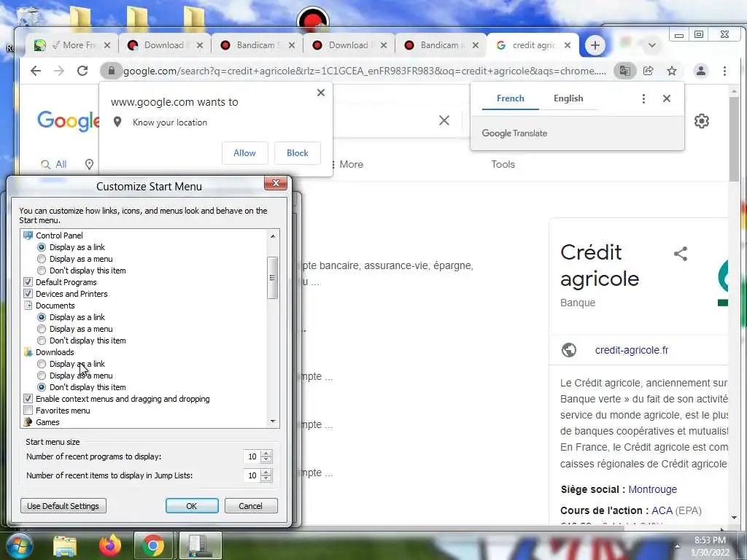
Task: Click Block for location access
Action: pos(298,153)
